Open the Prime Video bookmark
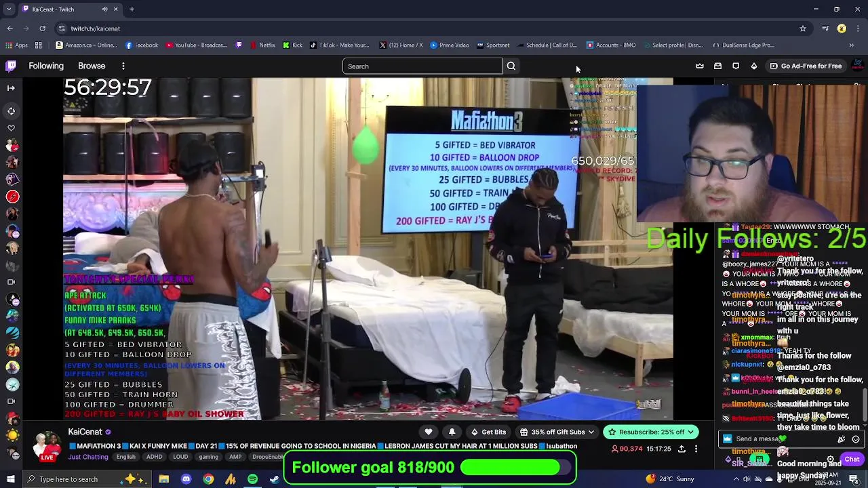Screen dimensions: 868x488 pos(449,45)
